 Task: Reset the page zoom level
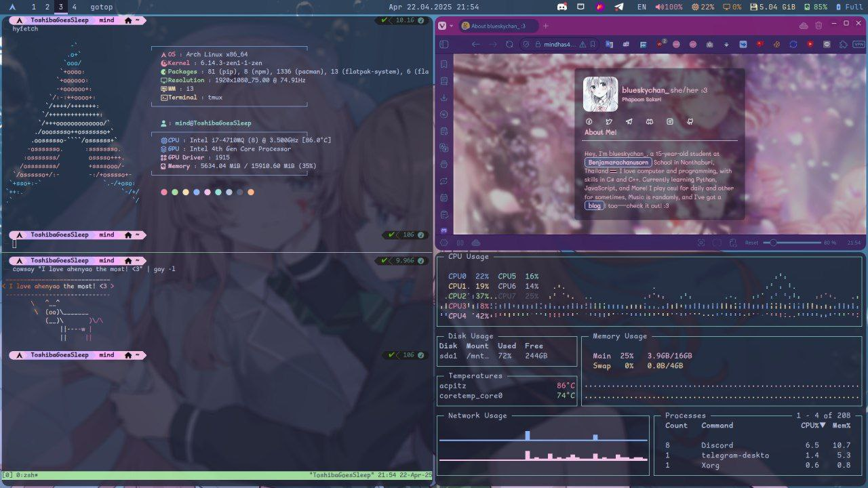tap(751, 243)
